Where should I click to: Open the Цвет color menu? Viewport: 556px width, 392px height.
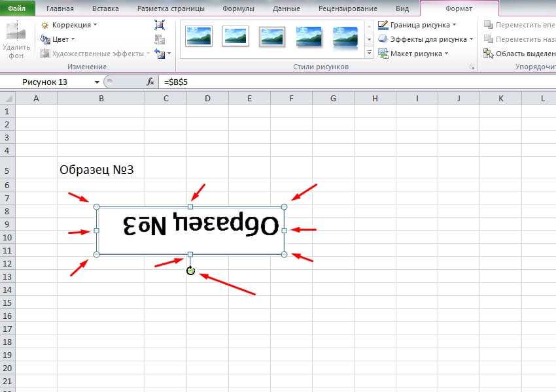click(58, 39)
